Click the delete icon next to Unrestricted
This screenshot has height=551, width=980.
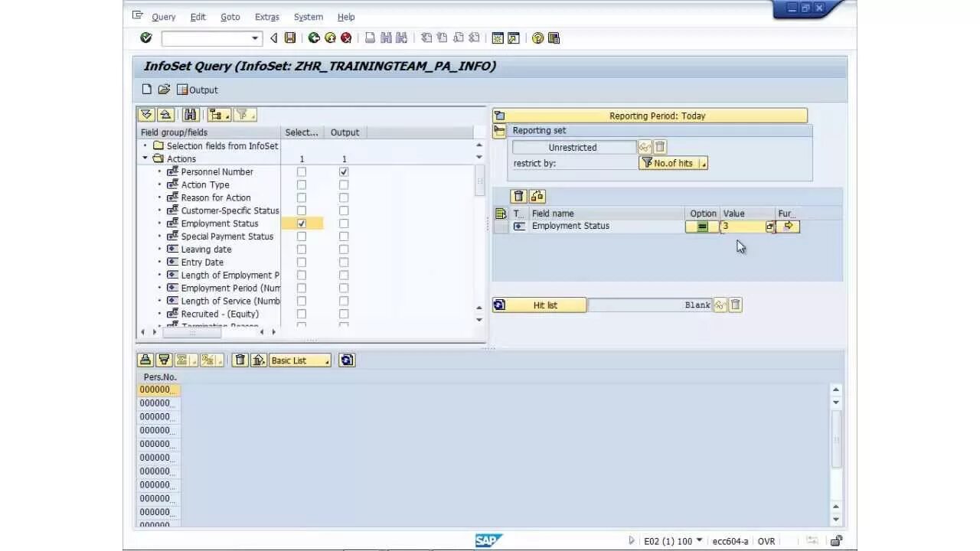pyautogui.click(x=660, y=147)
